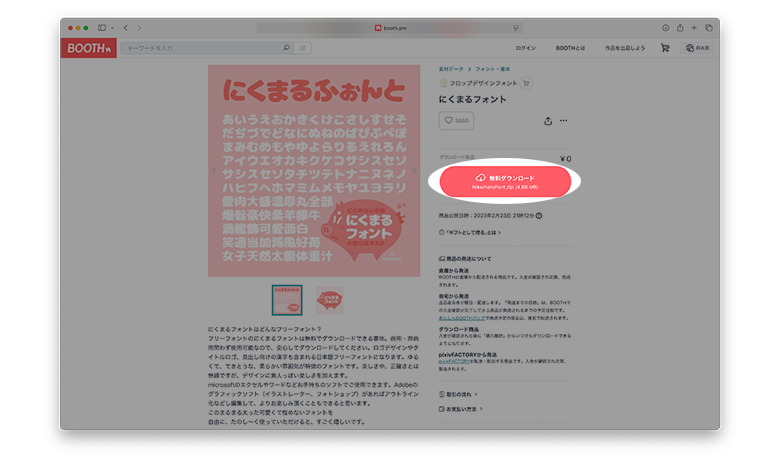This screenshot has height=455, width=780.
Task: Open the shopping cart icon
Action: (x=665, y=48)
